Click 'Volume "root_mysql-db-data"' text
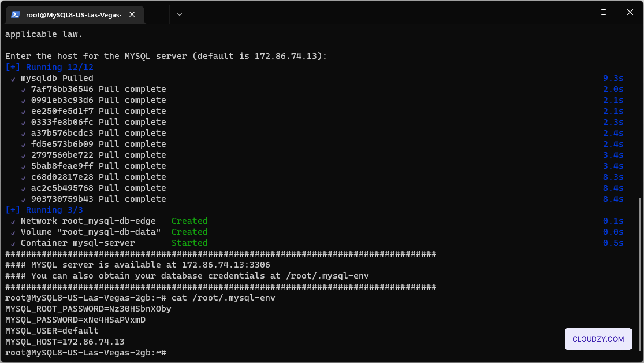Screen dimensions: 644x363 tap(91, 232)
